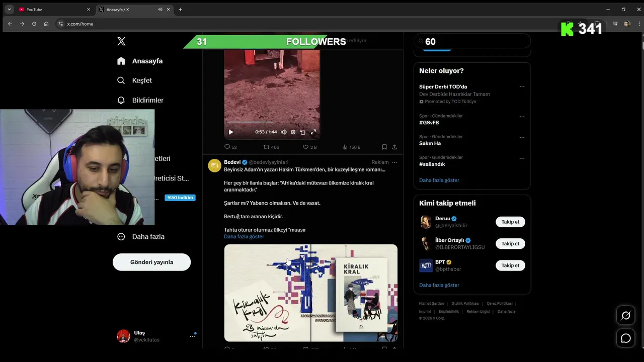Select the Anasayfa / X browser tab
Viewport: 644px width, 362px height.
133,9
